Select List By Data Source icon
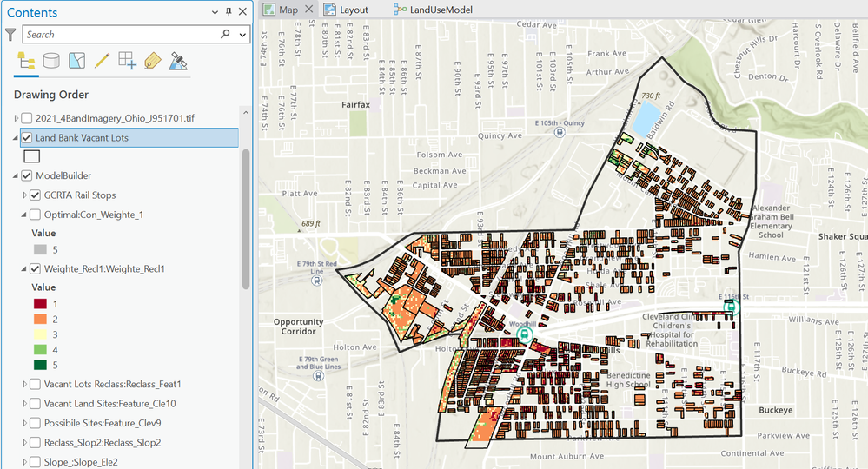868x469 pixels. point(51,61)
